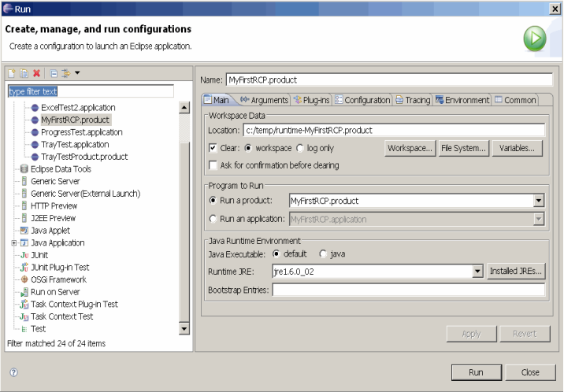The image size is (564, 392).
Task: Switch to the Arguments tab
Action: pos(264,100)
